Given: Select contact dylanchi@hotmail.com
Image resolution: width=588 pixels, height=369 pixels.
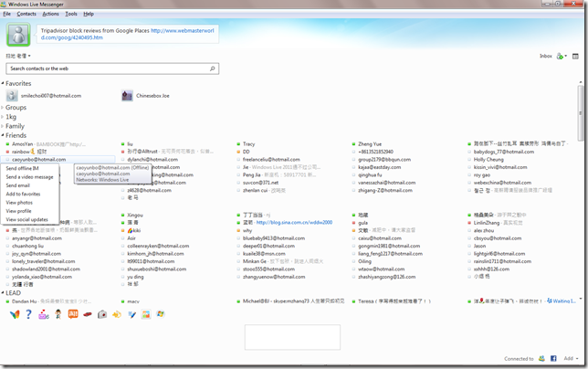Looking at the screenshot, I should (x=152, y=159).
